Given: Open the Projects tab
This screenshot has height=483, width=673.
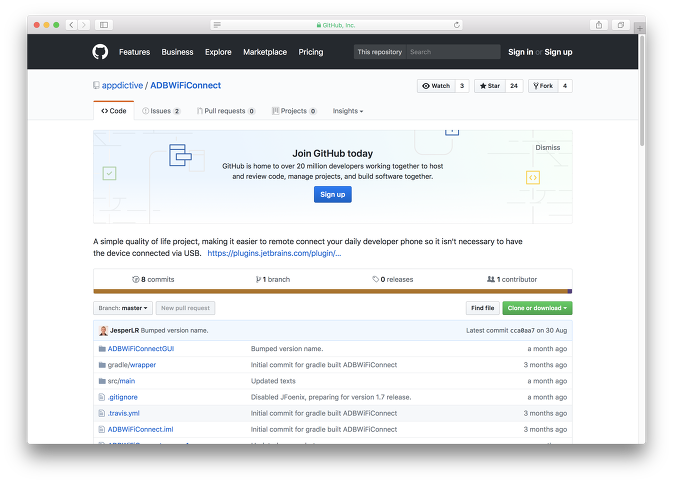Looking at the screenshot, I should [x=294, y=111].
